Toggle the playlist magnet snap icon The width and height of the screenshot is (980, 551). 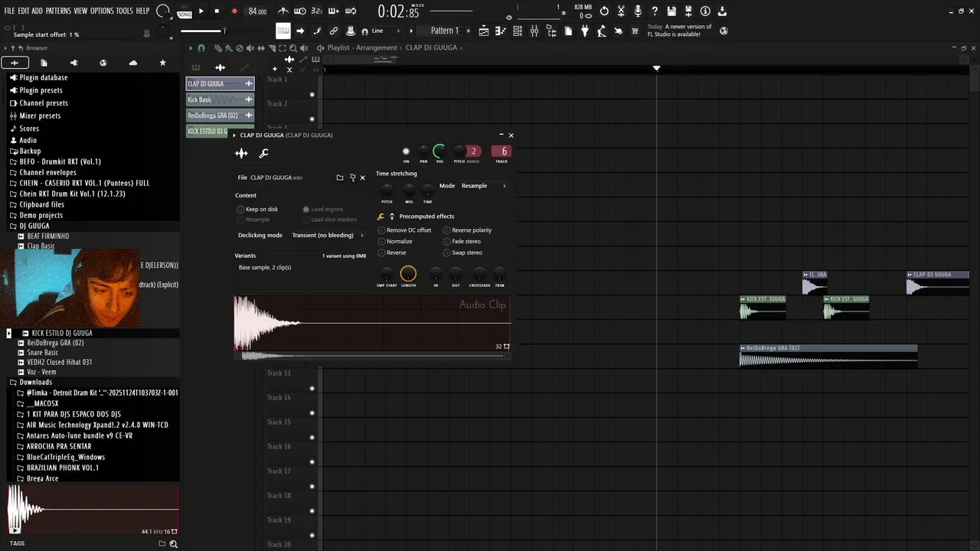click(201, 47)
